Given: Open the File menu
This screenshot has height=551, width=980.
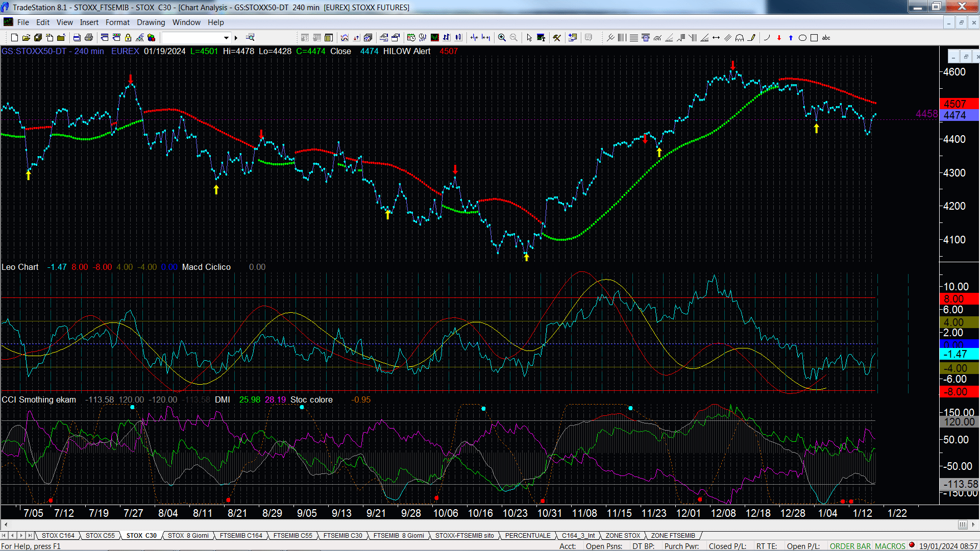Looking at the screenshot, I should (23, 22).
